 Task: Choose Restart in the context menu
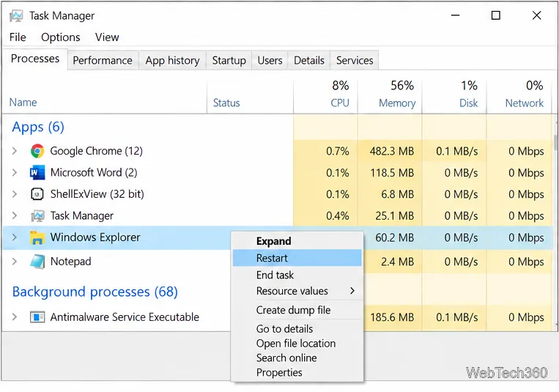(297, 258)
